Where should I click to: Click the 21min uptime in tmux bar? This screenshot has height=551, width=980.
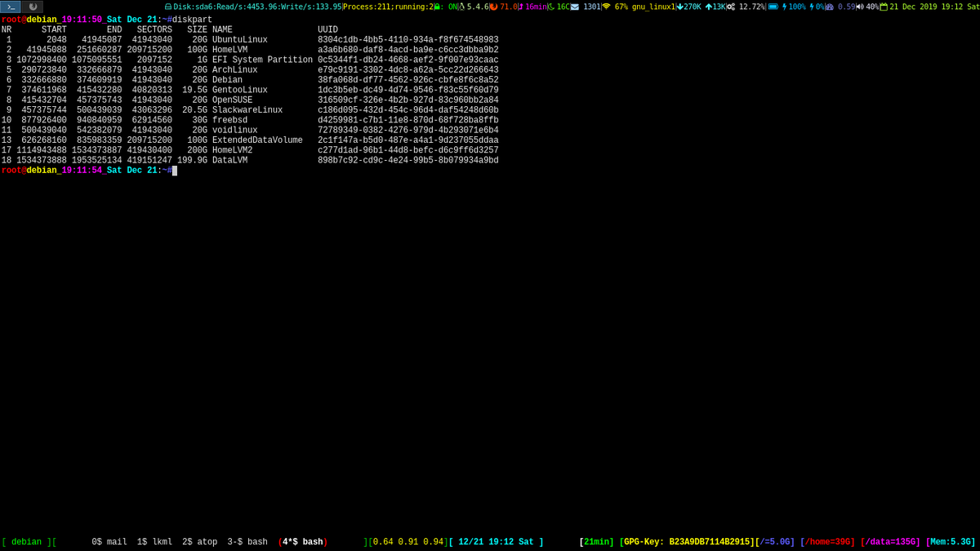pyautogui.click(x=596, y=542)
